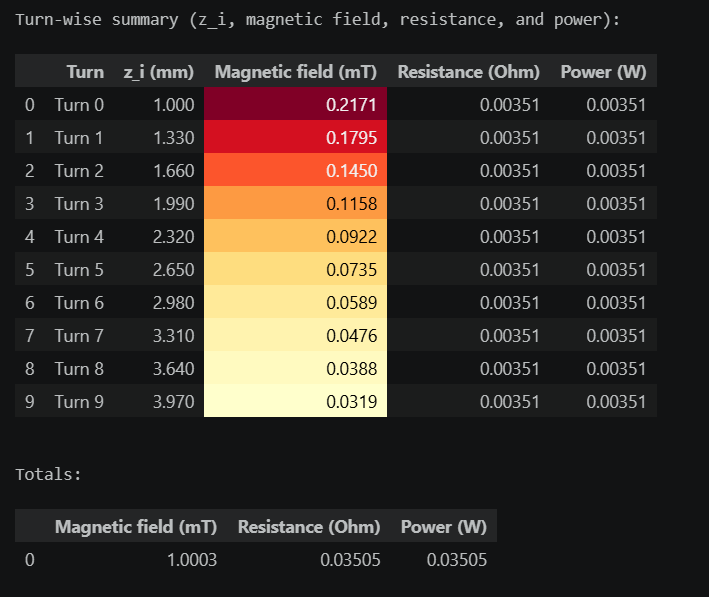Click the total magnetic field value 1.0003
Image resolution: width=709 pixels, height=597 pixels.
pyautogui.click(x=192, y=560)
